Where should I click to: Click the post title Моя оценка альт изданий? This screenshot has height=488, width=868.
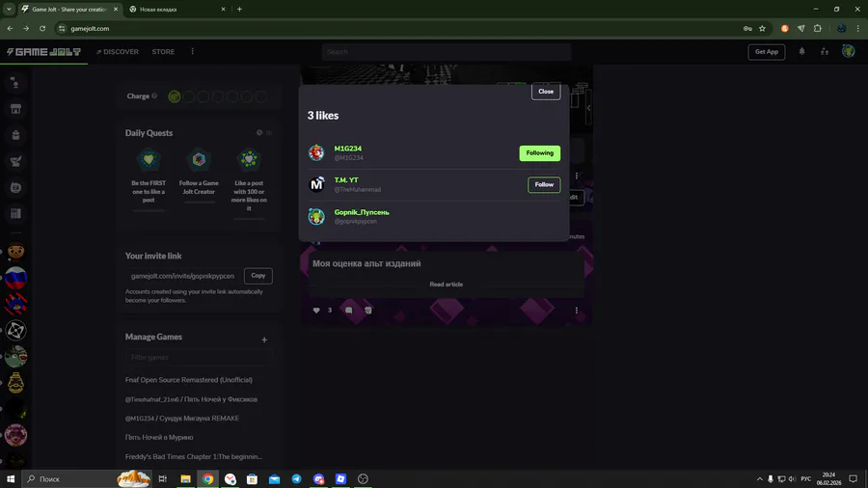pyautogui.click(x=366, y=263)
